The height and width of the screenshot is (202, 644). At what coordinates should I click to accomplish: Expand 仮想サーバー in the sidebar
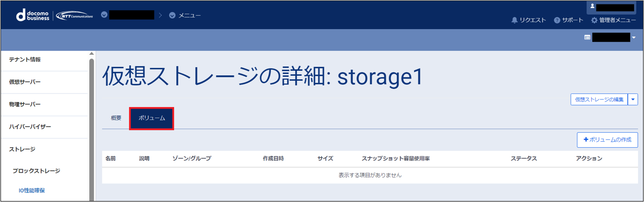(x=25, y=82)
